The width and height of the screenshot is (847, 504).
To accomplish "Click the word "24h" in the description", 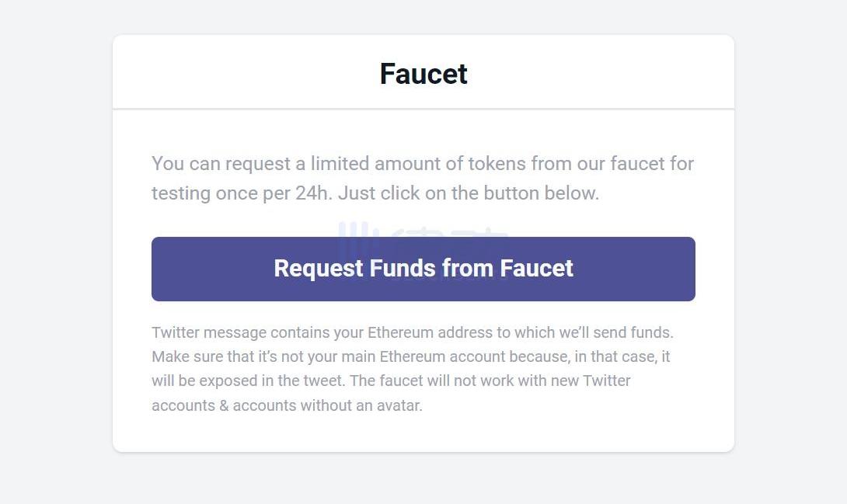I will coord(312,193).
